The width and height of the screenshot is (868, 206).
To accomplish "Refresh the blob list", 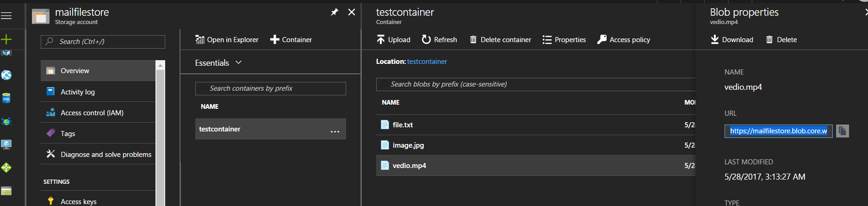I will coord(440,40).
